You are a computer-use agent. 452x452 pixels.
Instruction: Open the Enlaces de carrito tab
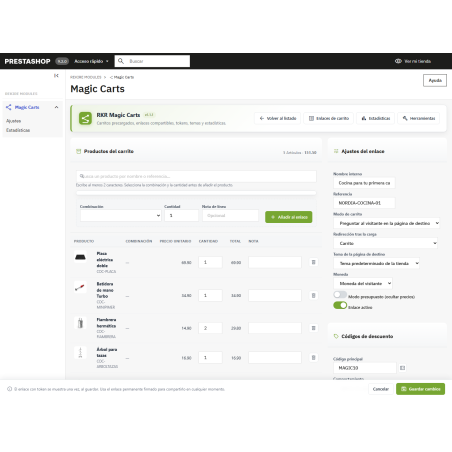329,118
